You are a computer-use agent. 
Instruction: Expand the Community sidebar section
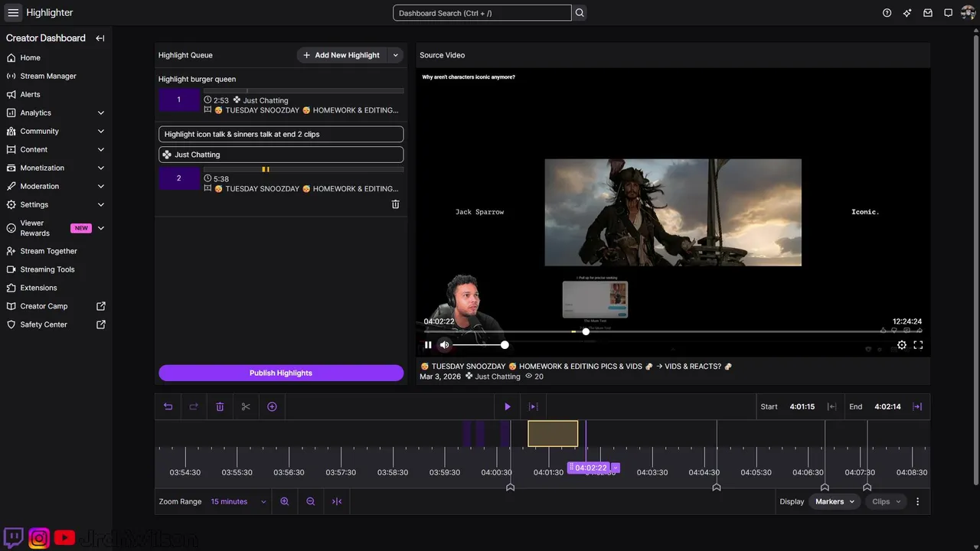101,131
